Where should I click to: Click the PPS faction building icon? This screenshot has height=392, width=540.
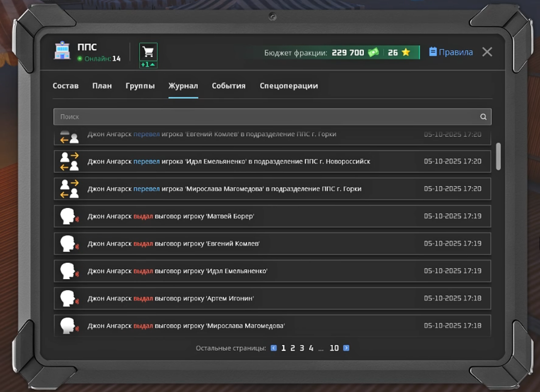pyautogui.click(x=62, y=52)
